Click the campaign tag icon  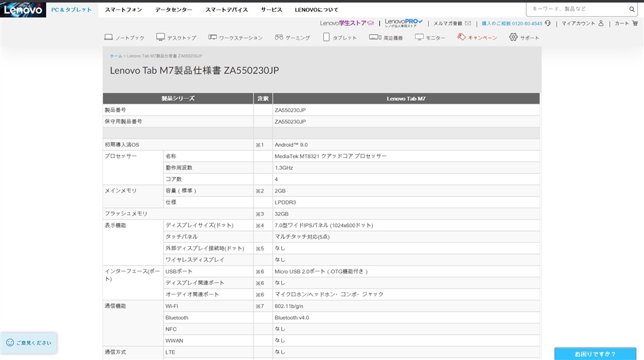coord(461,37)
